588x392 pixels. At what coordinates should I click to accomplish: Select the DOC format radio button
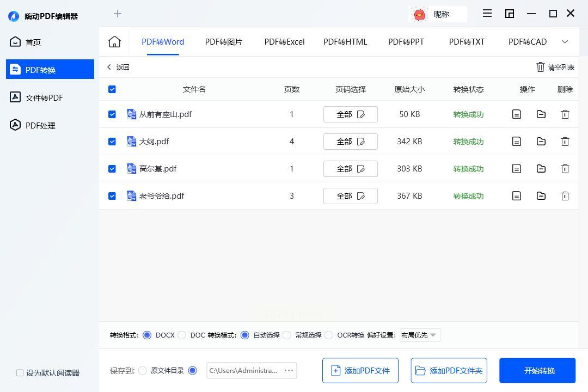(182, 335)
